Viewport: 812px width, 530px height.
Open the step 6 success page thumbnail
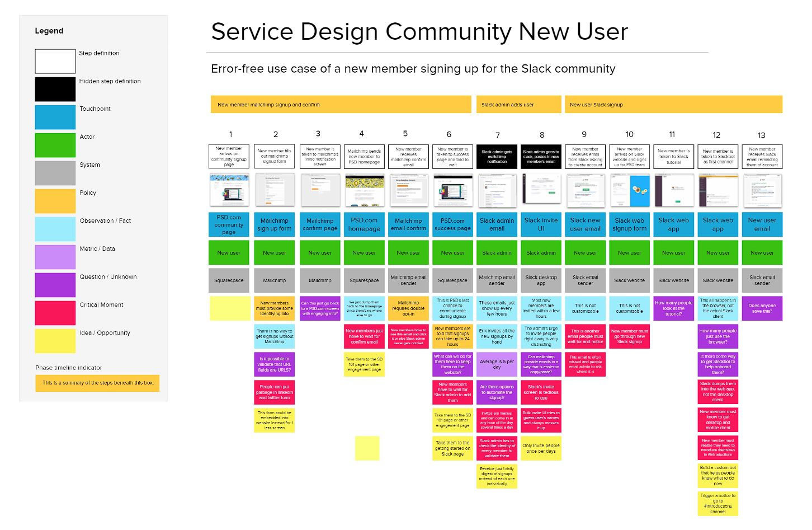(453, 190)
